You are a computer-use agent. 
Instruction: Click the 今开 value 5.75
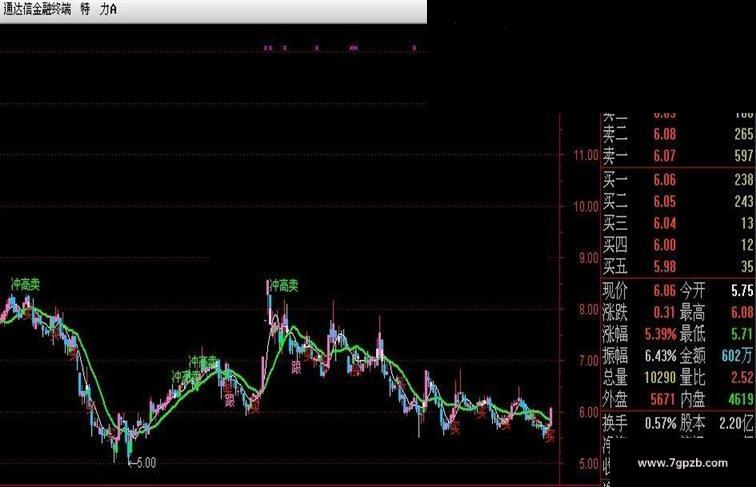pyautogui.click(x=742, y=291)
